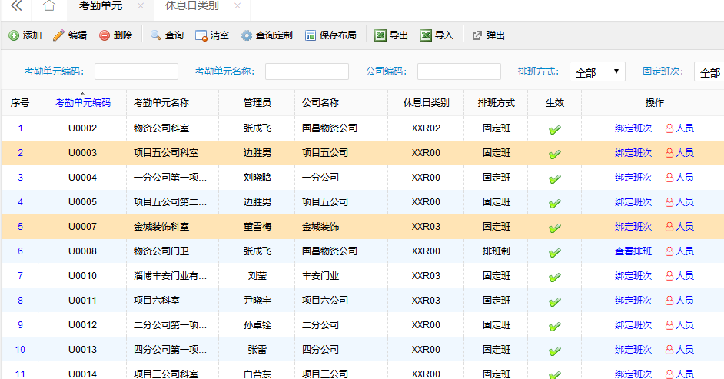Open 人员 link for row U0013
724x379 pixels.
tap(684, 349)
